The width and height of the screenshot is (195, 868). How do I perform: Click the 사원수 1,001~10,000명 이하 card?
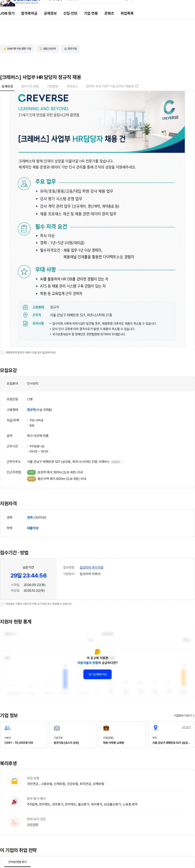(x=23, y=735)
